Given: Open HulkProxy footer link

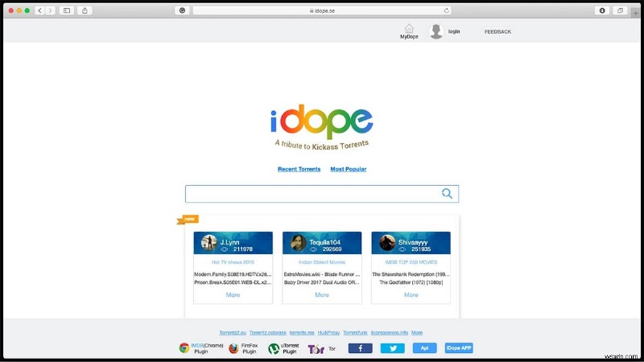Looking at the screenshot, I should click(x=328, y=332).
